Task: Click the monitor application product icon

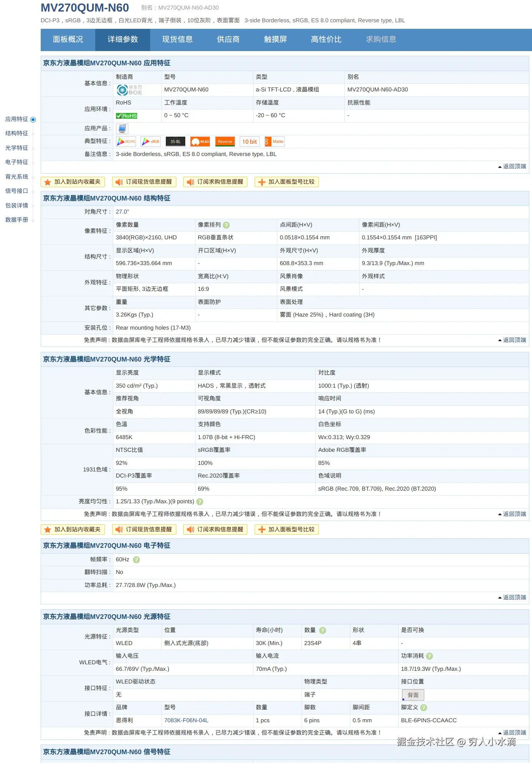Action: click(122, 128)
